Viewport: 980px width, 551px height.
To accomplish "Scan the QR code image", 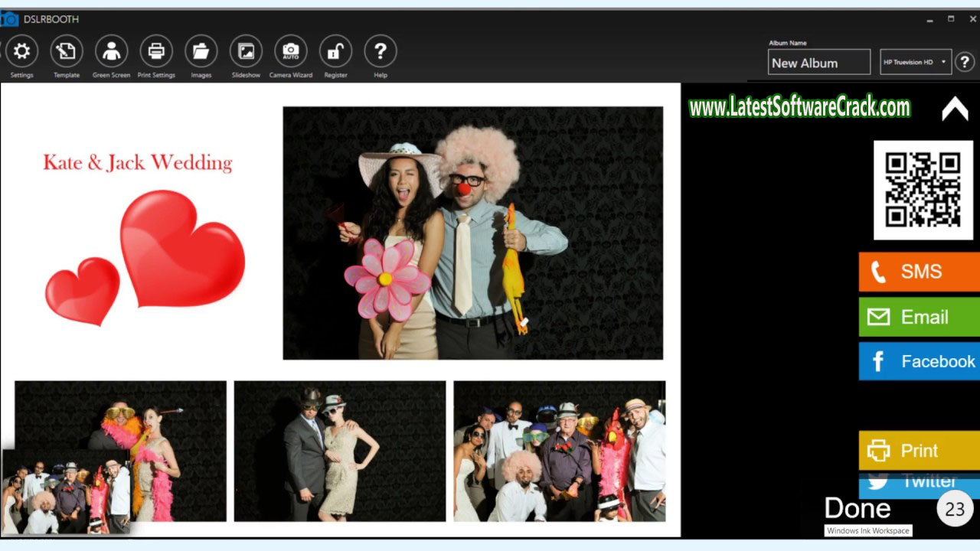I will (922, 191).
